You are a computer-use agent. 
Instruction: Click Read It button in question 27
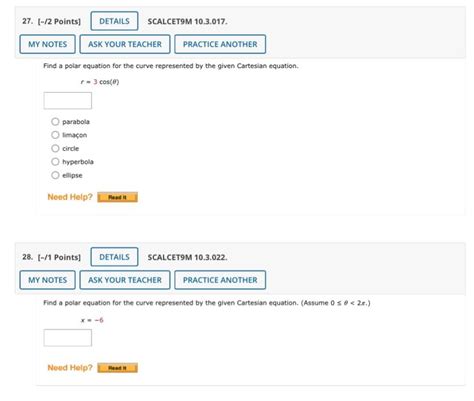click(x=117, y=197)
